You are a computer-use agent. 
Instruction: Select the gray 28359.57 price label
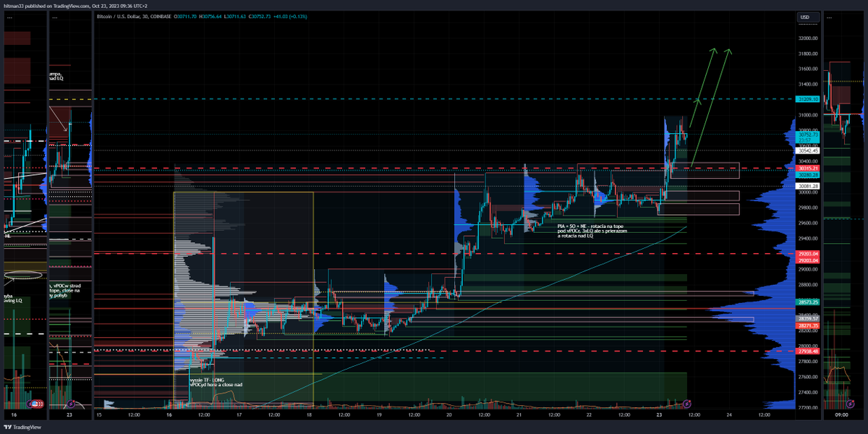tap(807, 318)
